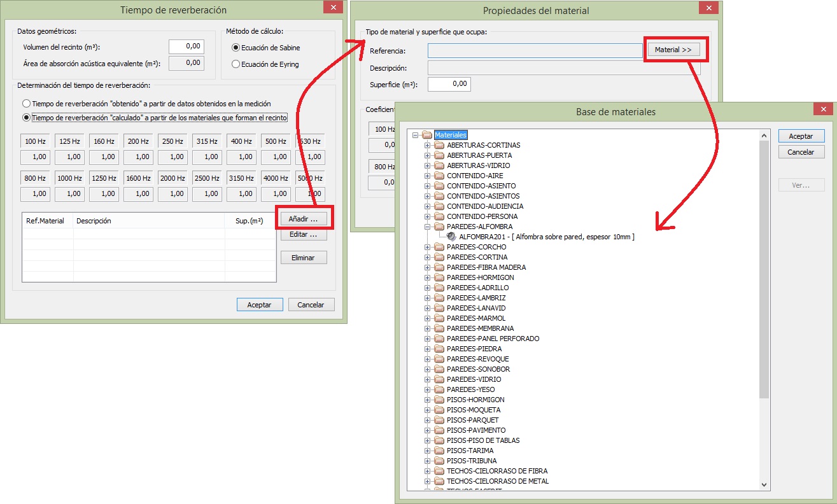Click the PAREDES-ALFOMBRA folder icon

click(439, 227)
